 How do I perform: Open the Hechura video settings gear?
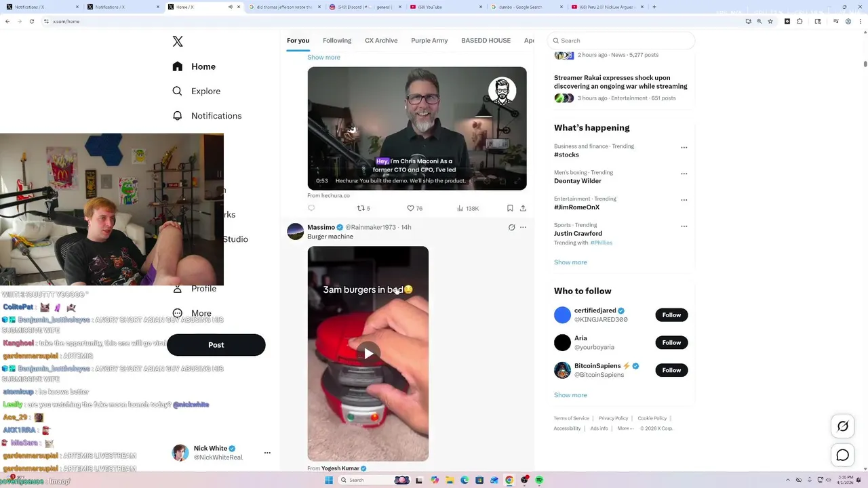pos(486,181)
